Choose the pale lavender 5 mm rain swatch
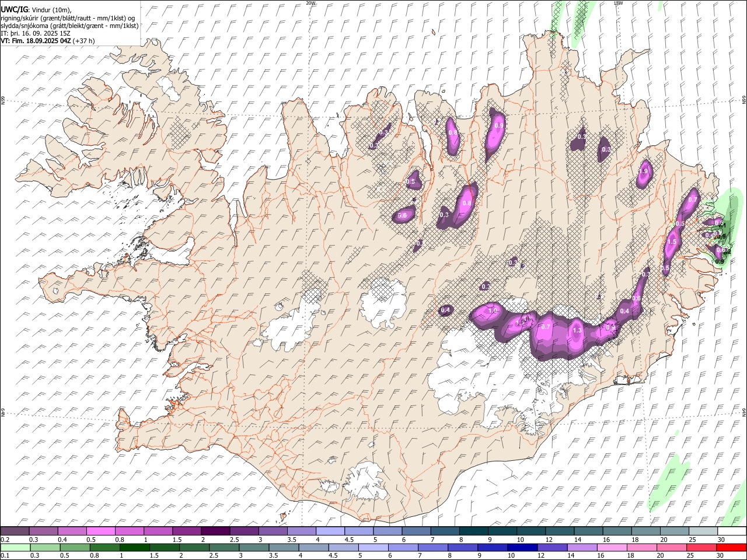This screenshot has width=747, height=560. coord(373,547)
